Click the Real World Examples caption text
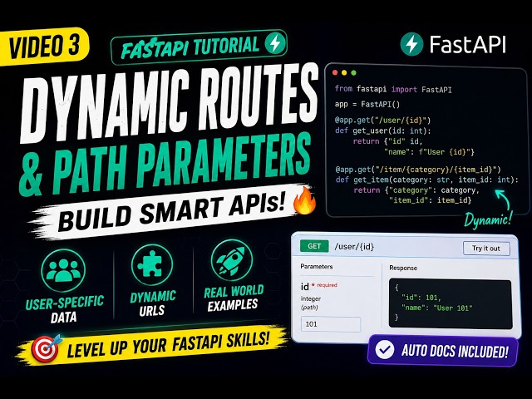532x399 pixels. (234, 298)
